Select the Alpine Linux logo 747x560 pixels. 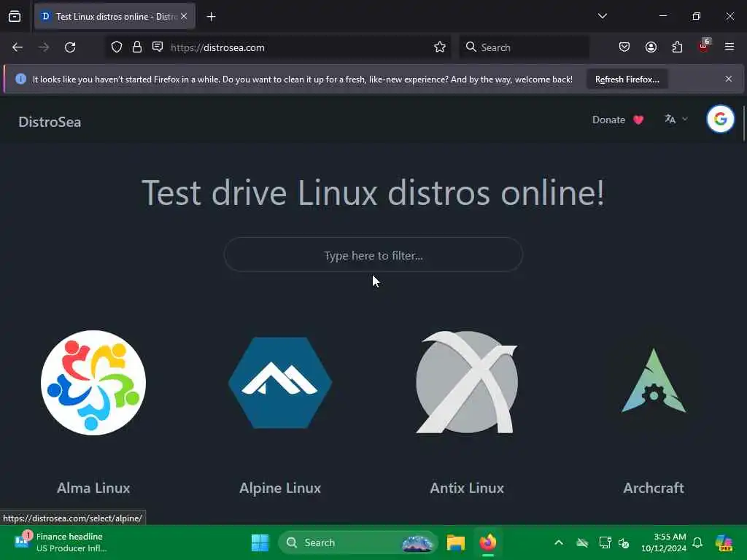[x=280, y=383]
